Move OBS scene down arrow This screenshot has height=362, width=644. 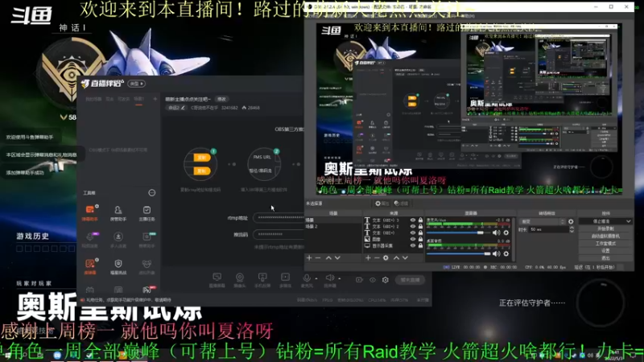tap(337, 257)
